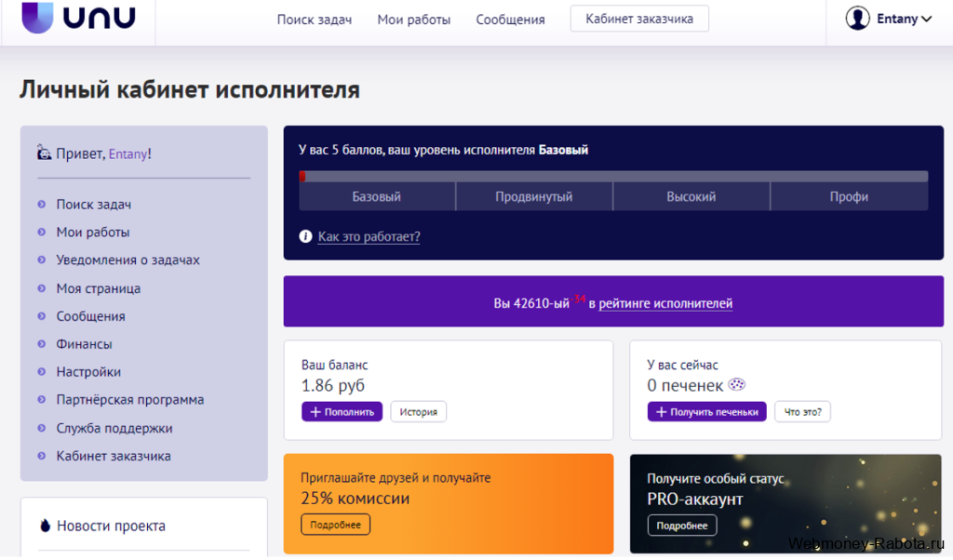Click the Новости проекта heading
This screenshot has height=560, width=953.
pyautogui.click(x=112, y=526)
